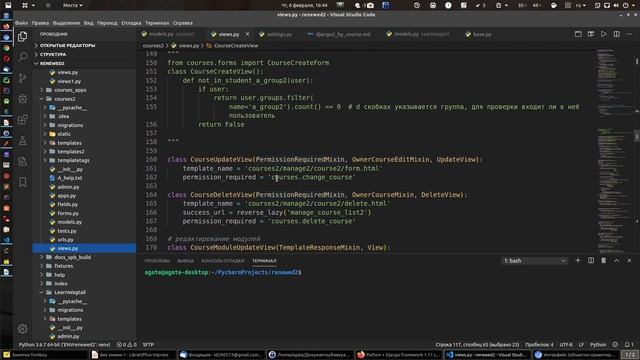The width and height of the screenshot is (640, 360).
Task: Click the courses2 breadcrumb segment
Action: point(153,46)
